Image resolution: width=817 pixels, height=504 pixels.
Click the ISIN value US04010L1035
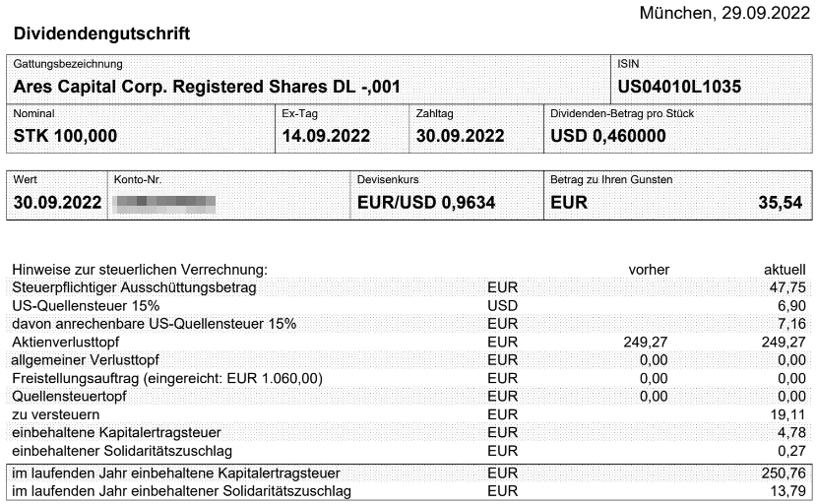[x=679, y=87]
